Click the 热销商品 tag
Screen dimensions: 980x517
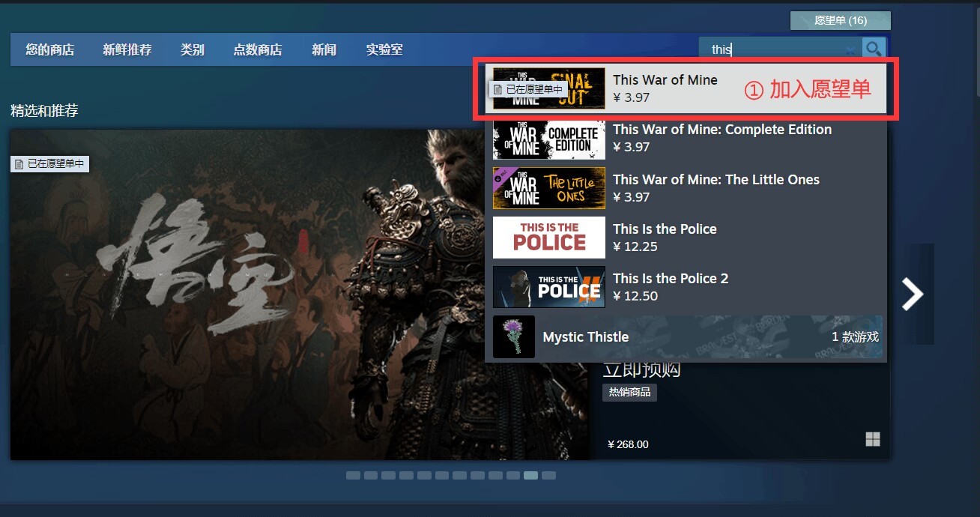click(x=629, y=392)
